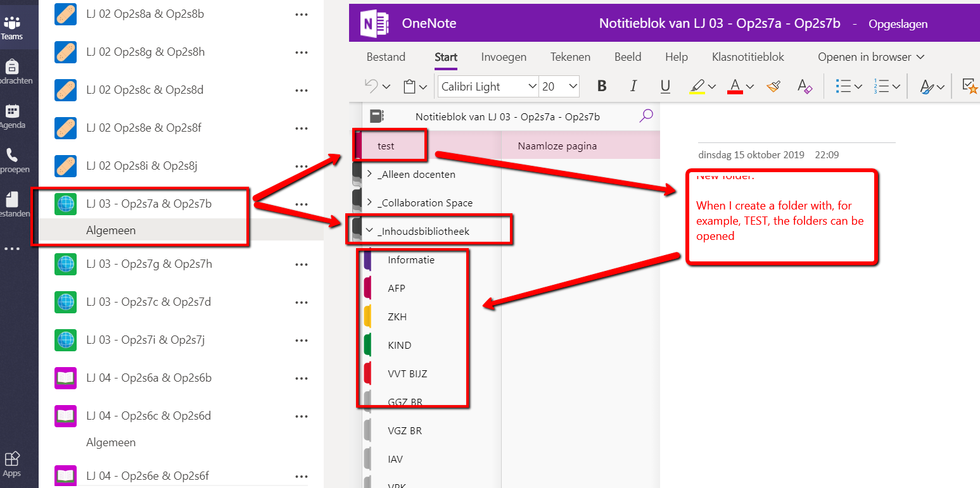Screen dimensions: 980x488
Task: Click the clear formatting icon
Action: click(805, 87)
